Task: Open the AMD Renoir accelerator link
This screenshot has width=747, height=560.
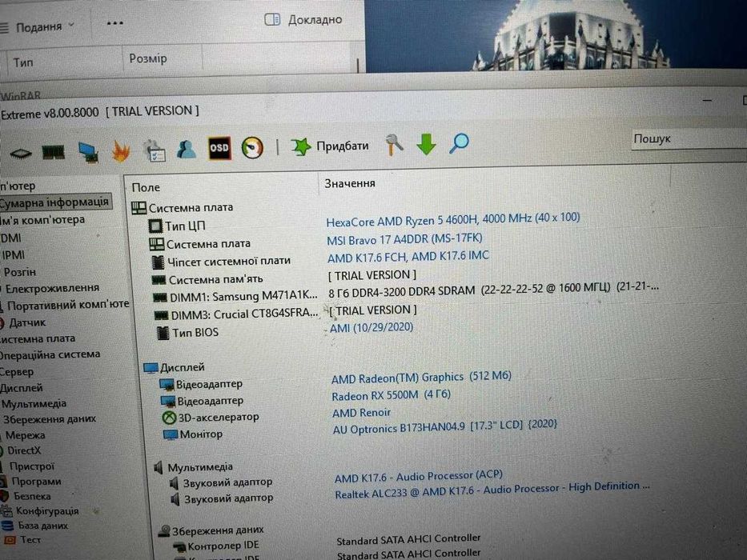Action: tap(361, 413)
